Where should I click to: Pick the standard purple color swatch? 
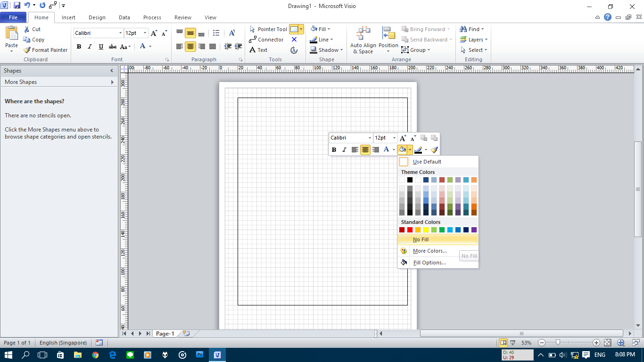point(474,230)
